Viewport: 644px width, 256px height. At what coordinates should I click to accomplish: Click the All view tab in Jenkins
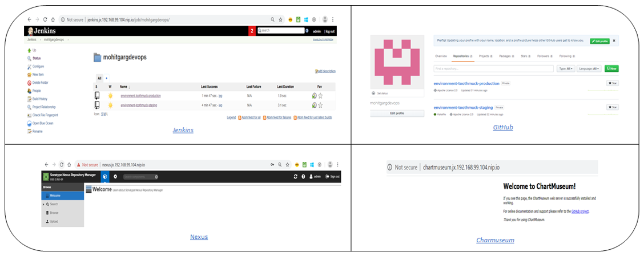click(99, 78)
